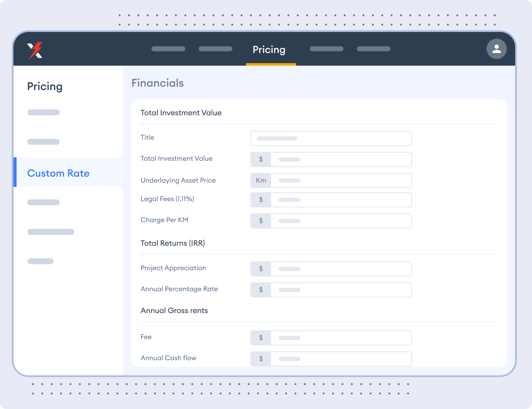Click the Pricing heading in the sidebar
This screenshot has width=532, height=409.
pyautogui.click(x=45, y=86)
